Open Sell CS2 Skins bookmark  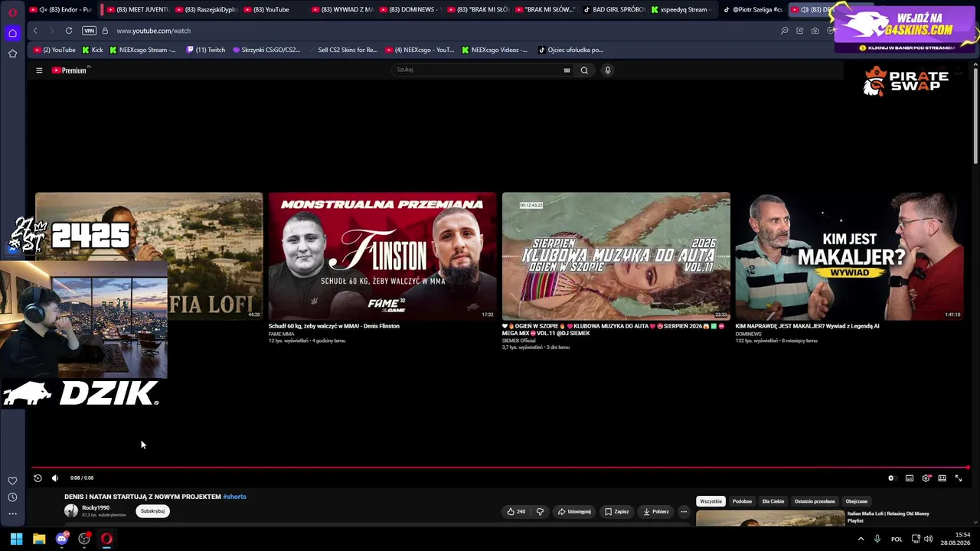(343, 50)
